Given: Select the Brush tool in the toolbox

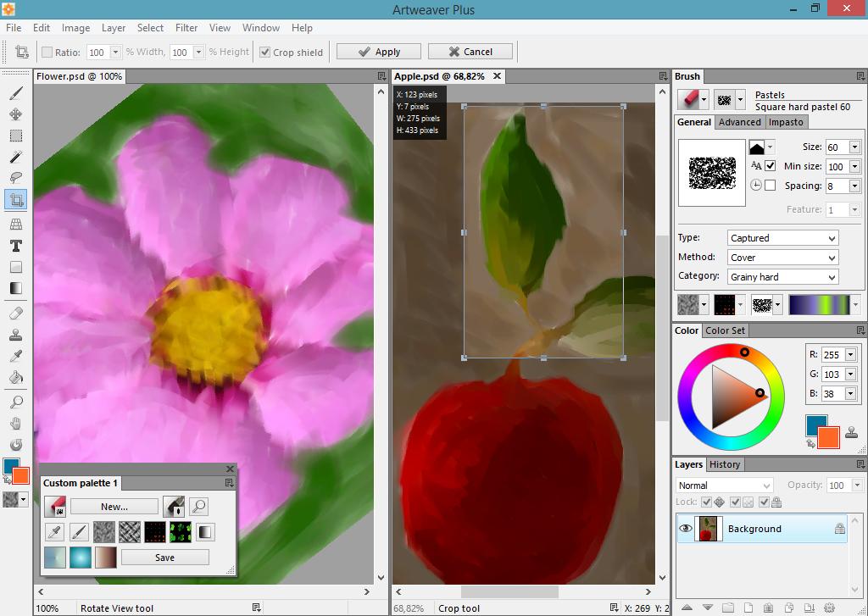Looking at the screenshot, I should tap(15, 93).
